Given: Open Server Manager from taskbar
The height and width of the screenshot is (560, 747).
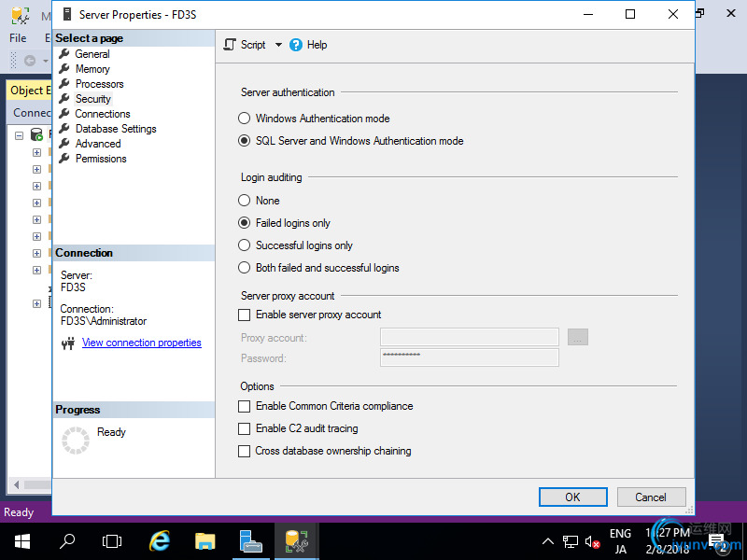Looking at the screenshot, I should pyautogui.click(x=251, y=541).
